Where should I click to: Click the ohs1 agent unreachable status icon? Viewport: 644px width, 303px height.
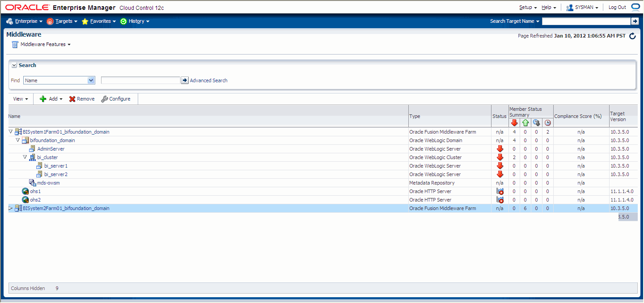(x=500, y=191)
